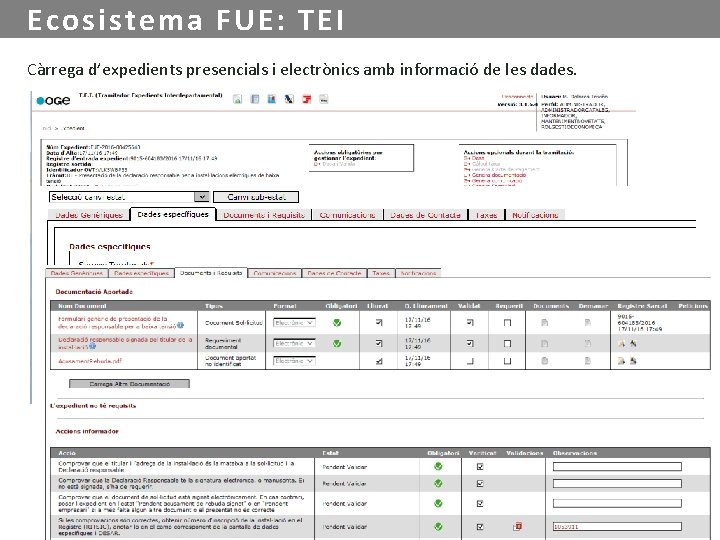Open Format dropdown in Formulari genèric row
The image size is (720, 540).
point(294,323)
